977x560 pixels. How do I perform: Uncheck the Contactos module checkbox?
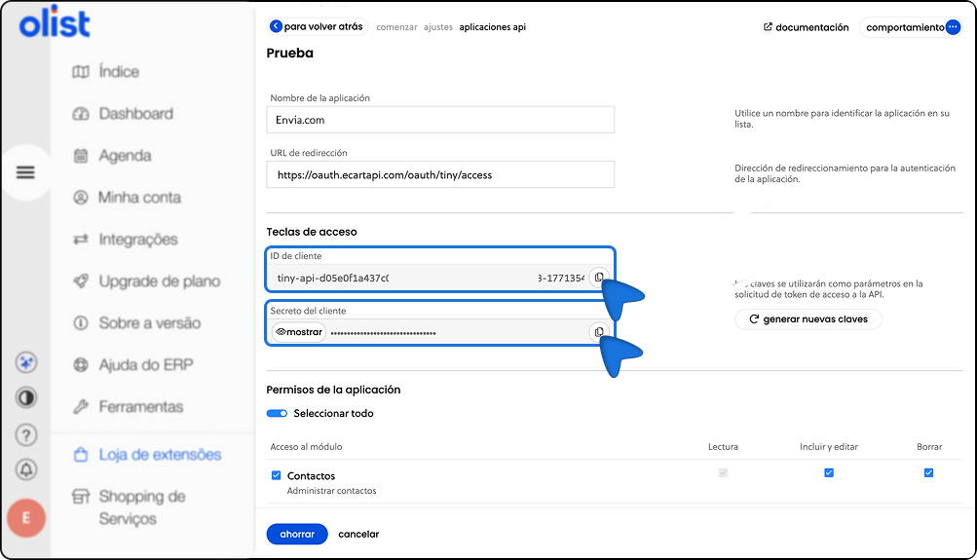point(276,476)
